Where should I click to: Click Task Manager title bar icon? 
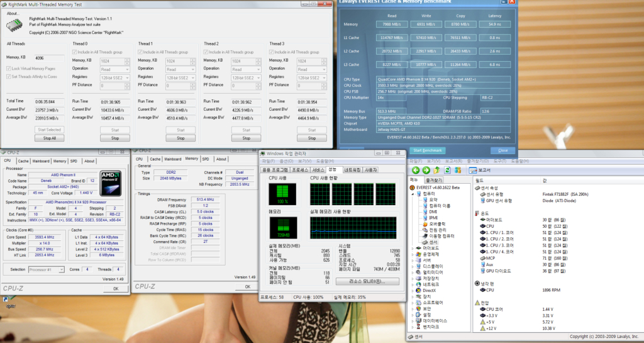(x=263, y=153)
